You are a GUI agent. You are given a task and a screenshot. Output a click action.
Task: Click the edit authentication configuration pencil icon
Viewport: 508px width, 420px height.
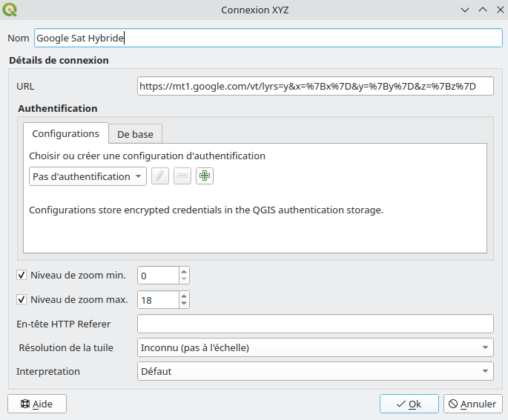coord(160,176)
